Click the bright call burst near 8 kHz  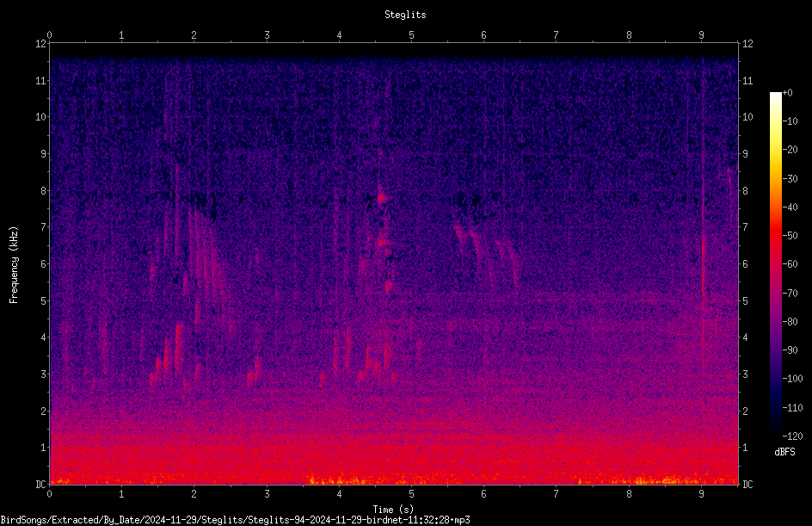coord(382,197)
